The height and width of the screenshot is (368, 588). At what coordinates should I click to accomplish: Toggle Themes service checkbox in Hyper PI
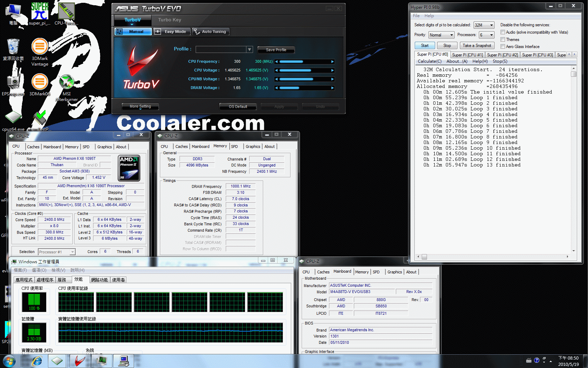pos(503,39)
